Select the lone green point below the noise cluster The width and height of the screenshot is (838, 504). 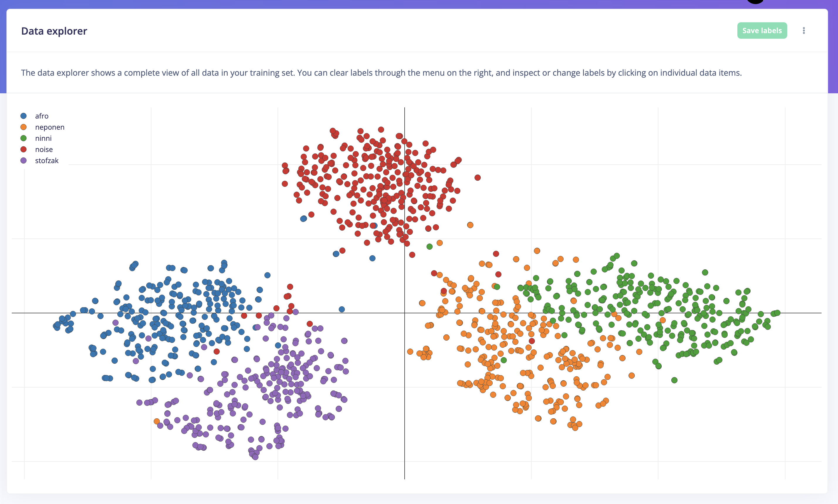click(x=429, y=246)
